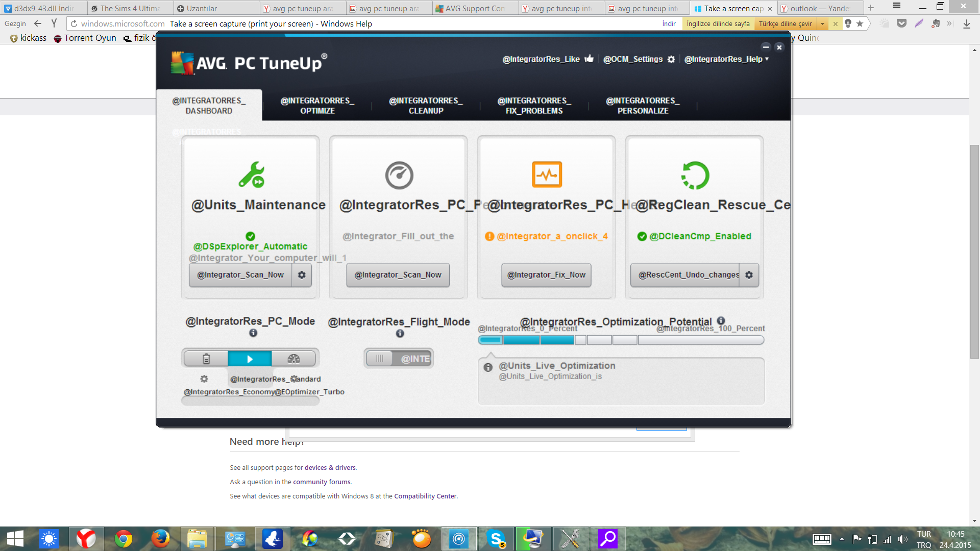
Task: Click the orange PC Health pulse icon
Action: (x=547, y=174)
